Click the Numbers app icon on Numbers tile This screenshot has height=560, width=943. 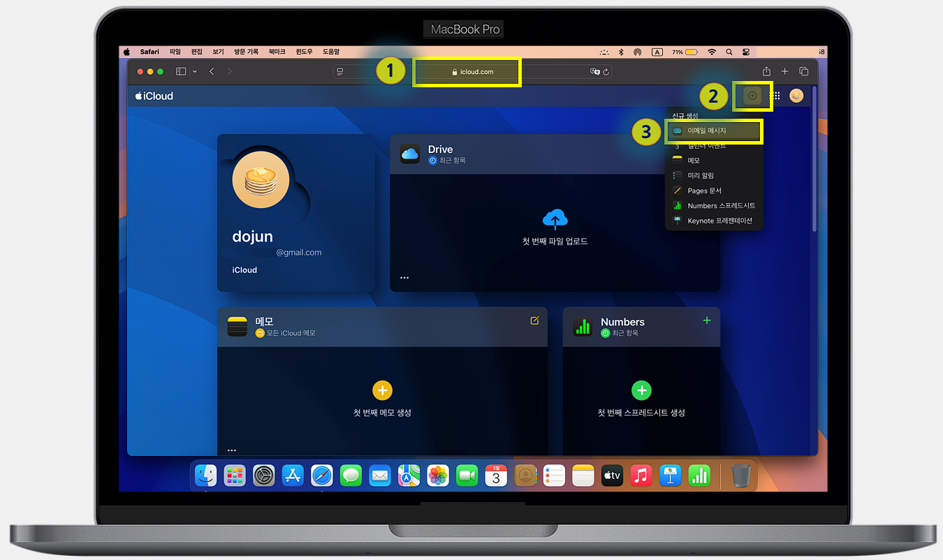[583, 326]
